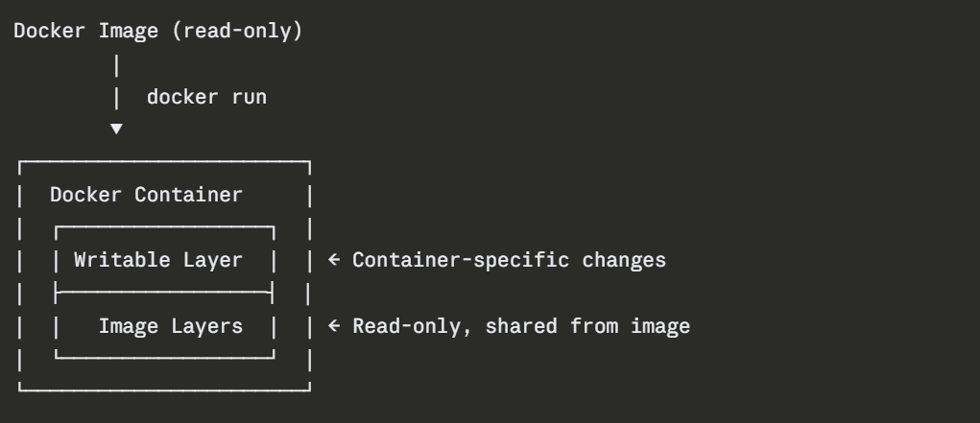Click the "Docker Container" label
Screen dimensions: 980x423
tap(146, 196)
